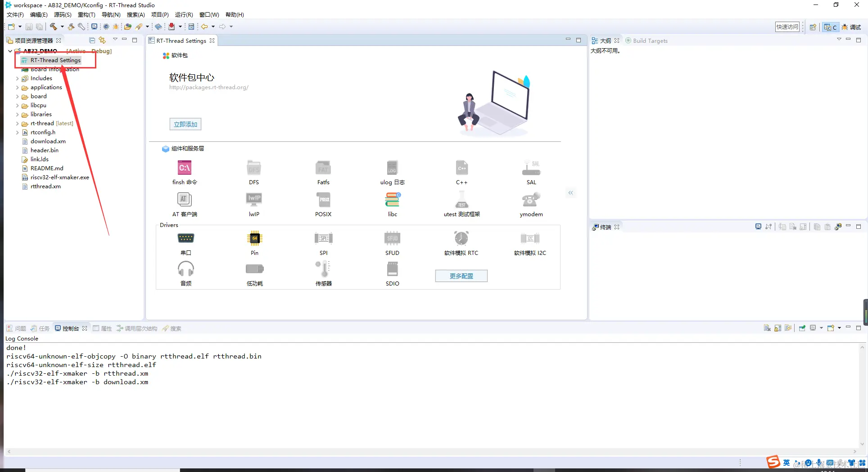868x472 pixels.
Task: Open back navigation history dropdown
Action: (213, 27)
